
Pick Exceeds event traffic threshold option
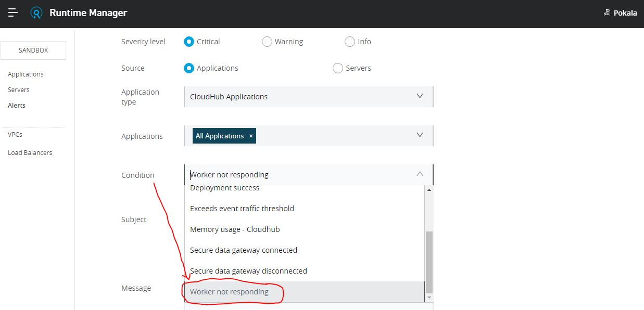coord(305,209)
